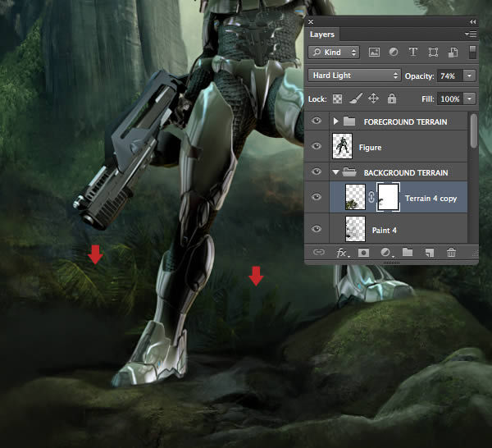Select the Figure layer name

pyautogui.click(x=371, y=147)
